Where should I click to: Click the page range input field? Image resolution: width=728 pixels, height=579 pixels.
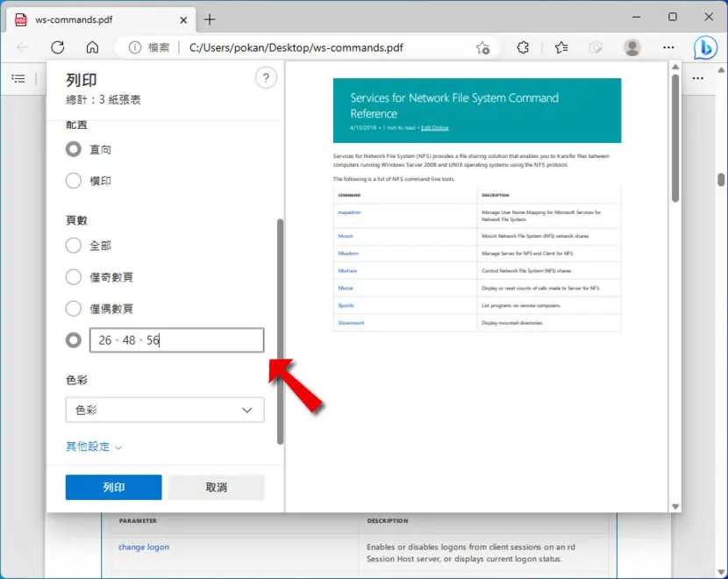click(x=177, y=340)
